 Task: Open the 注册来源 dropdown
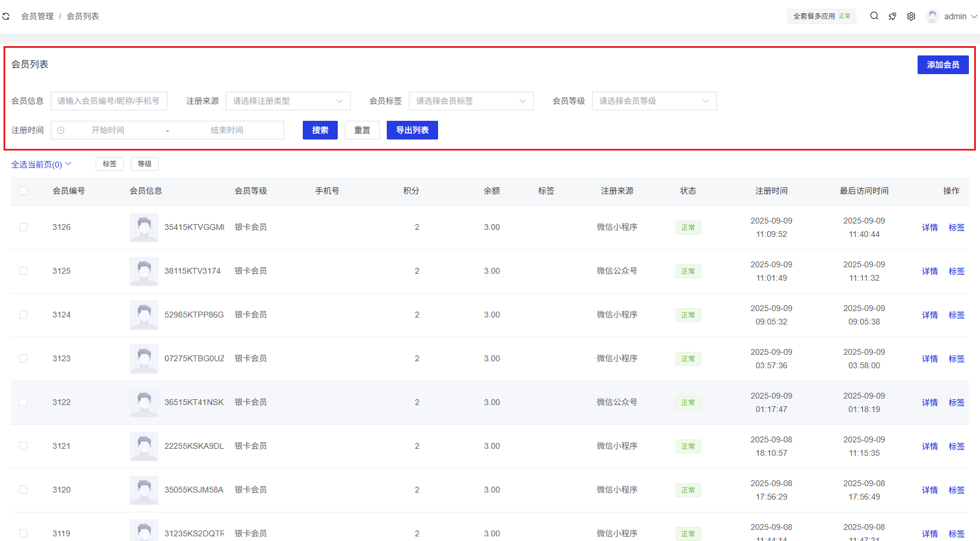(288, 101)
